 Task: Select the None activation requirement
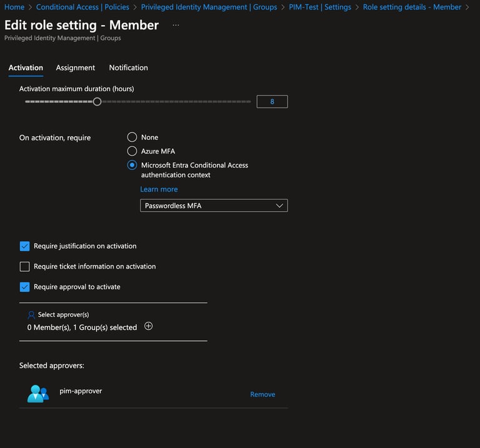[x=132, y=137]
